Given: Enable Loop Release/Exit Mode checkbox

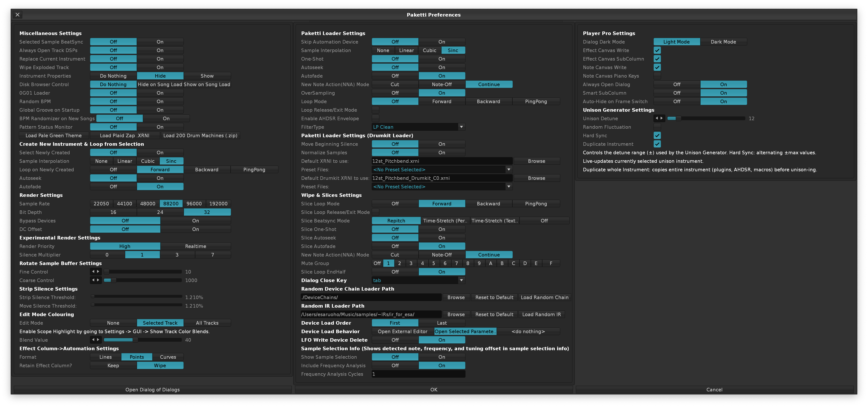Looking at the screenshot, I should [375, 110].
